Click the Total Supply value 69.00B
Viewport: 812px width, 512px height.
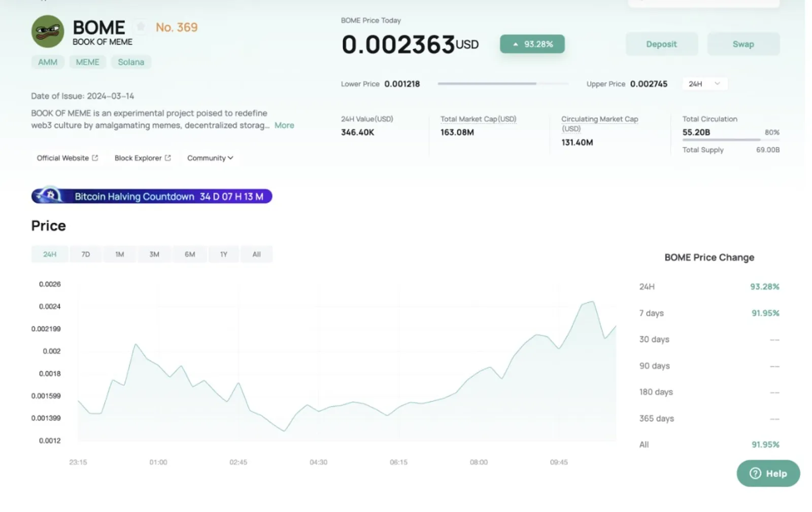(x=768, y=150)
